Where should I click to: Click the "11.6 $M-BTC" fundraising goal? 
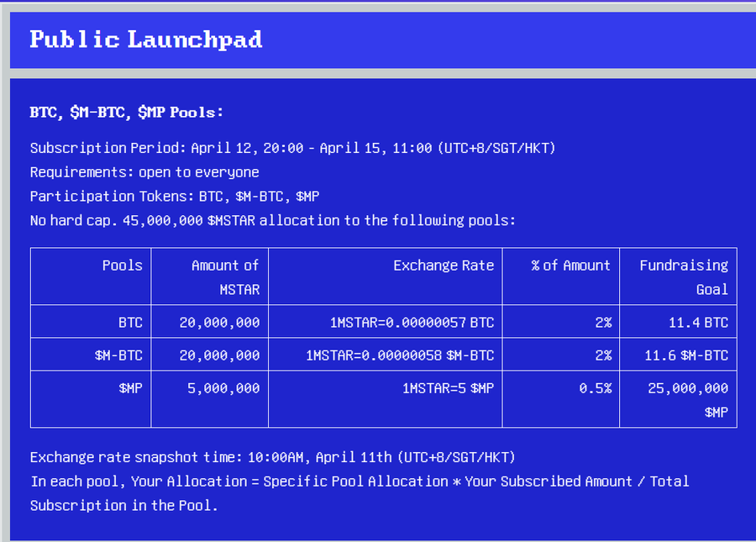pyautogui.click(x=686, y=355)
